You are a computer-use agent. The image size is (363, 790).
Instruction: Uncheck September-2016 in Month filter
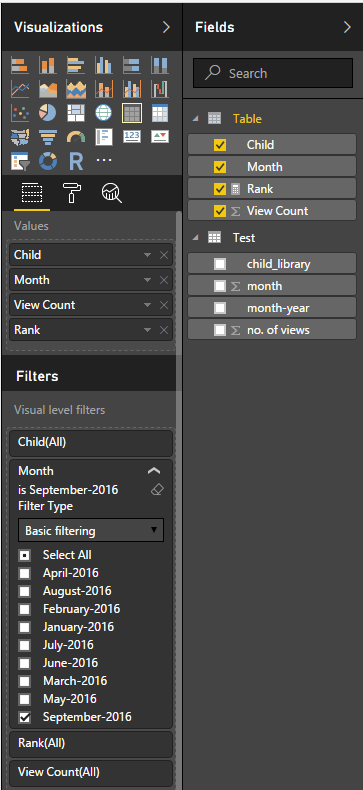[24, 717]
